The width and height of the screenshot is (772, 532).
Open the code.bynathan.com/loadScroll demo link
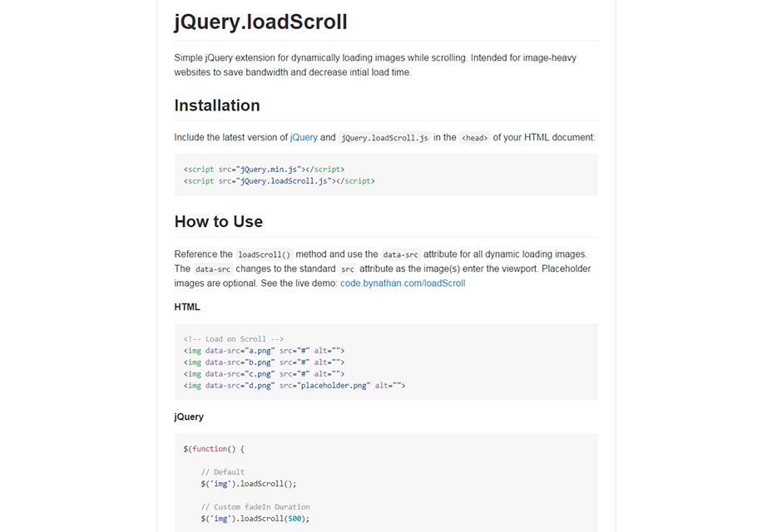(x=403, y=283)
